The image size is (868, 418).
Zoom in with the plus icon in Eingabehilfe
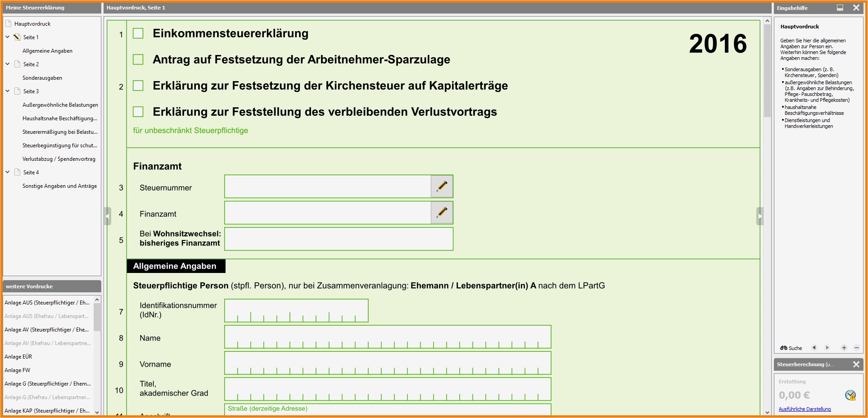pyautogui.click(x=844, y=348)
